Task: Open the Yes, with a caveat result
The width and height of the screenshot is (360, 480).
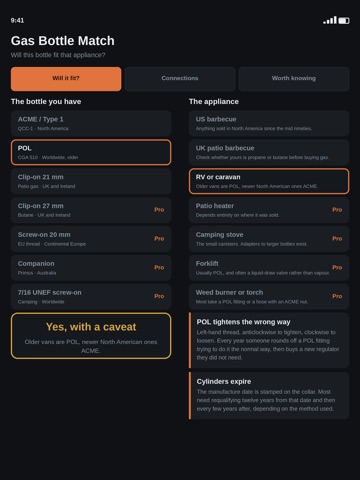Action: tap(91, 336)
